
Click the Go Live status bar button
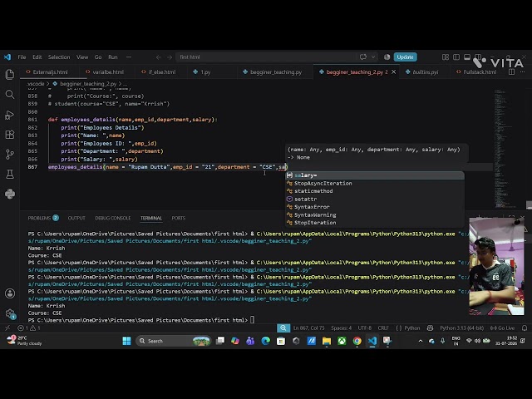click(x=502, y=328)
